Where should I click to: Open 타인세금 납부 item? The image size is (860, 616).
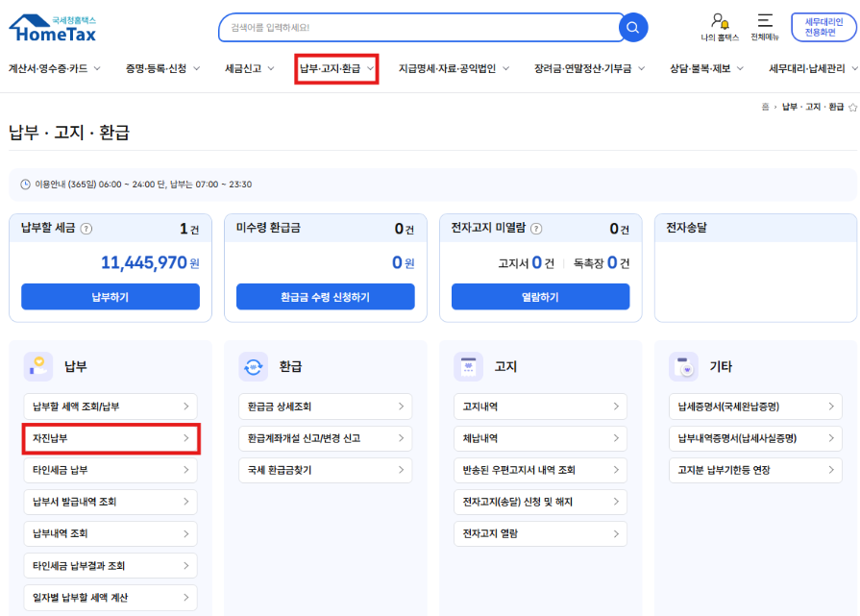pyautogui.click(x=111, y=470)
